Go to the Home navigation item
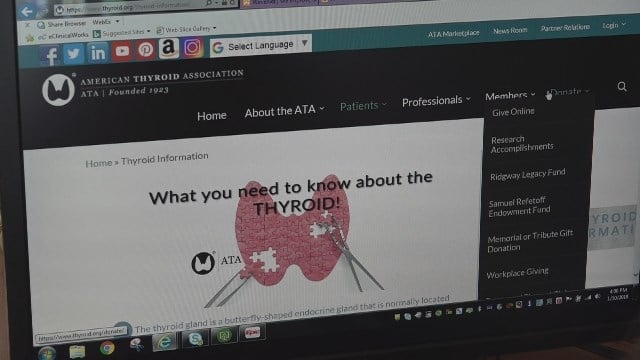This screenshot has width=640, height=360. 211,116
